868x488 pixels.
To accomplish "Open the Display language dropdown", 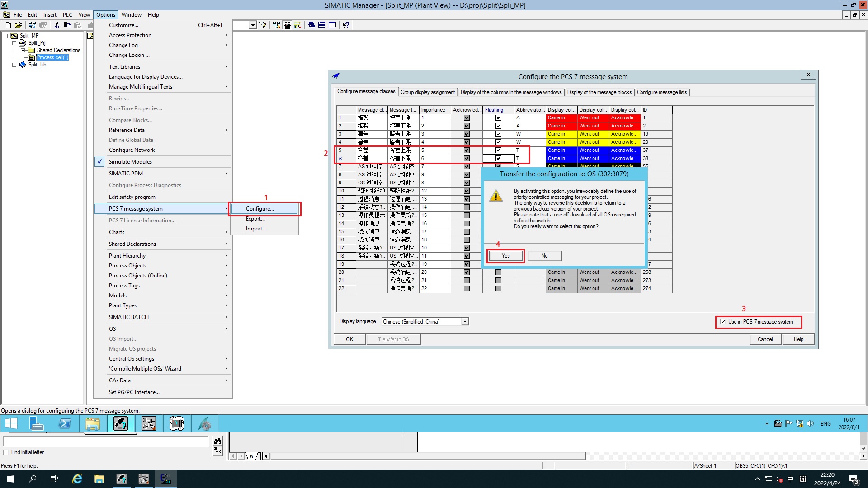I will click(465, 322).
